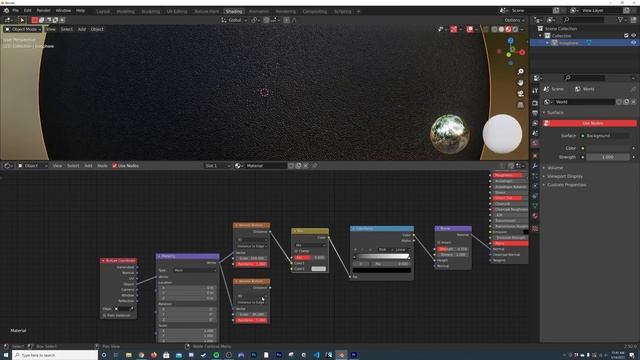Click the red X axis on navigation gizmo
This screenshot has height=360, width=640.
tap(522, 52)
